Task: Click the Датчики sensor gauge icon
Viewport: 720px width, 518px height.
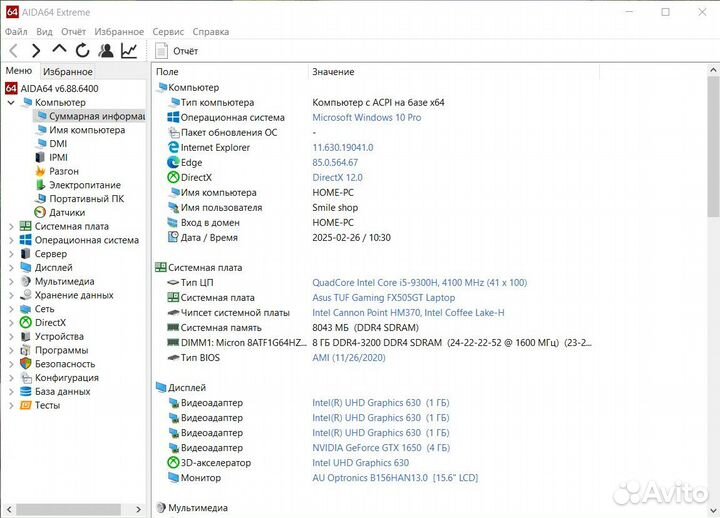Action: click(x=40, y=212)
